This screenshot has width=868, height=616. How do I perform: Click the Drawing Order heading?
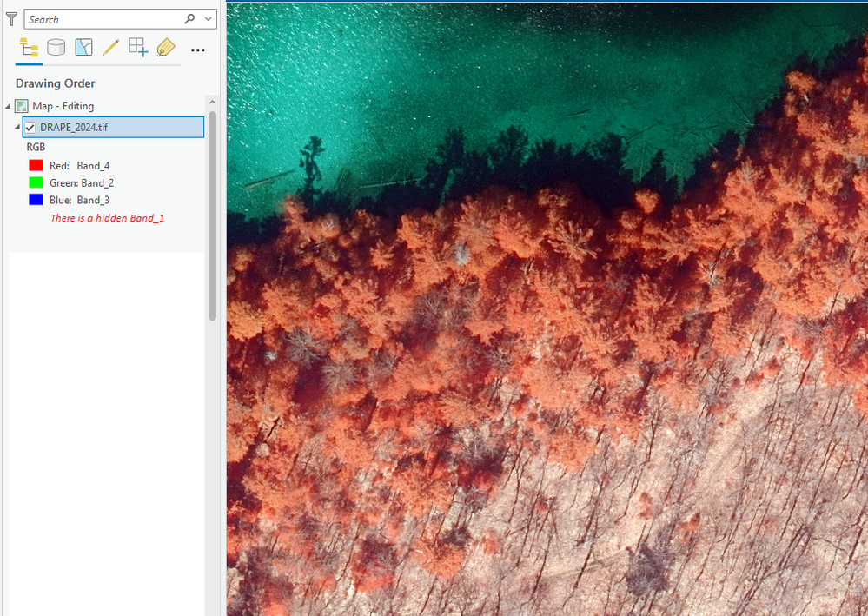pyautogui.click(x=55, y=83)
